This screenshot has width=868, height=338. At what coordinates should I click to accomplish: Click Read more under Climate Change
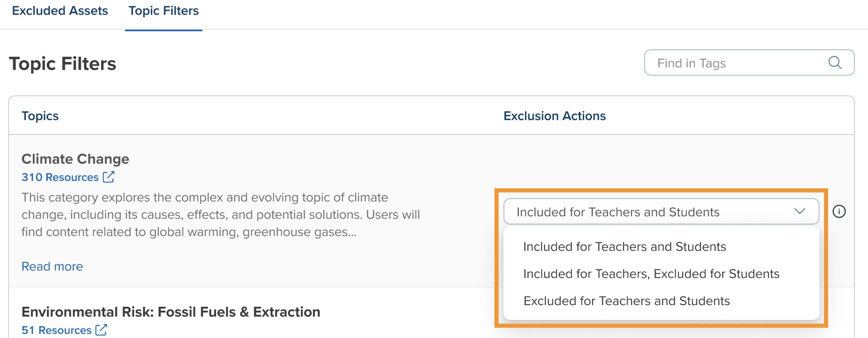(52, 266)
